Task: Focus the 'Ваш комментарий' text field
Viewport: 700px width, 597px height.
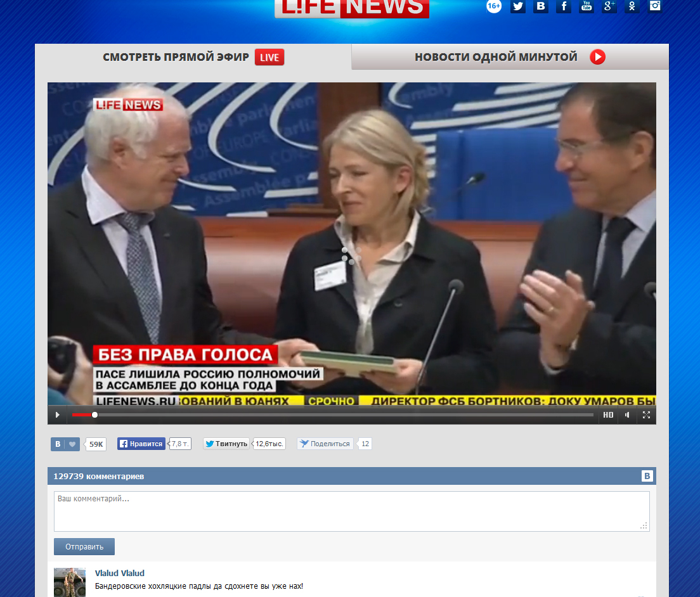Action: tap(351, 511)
